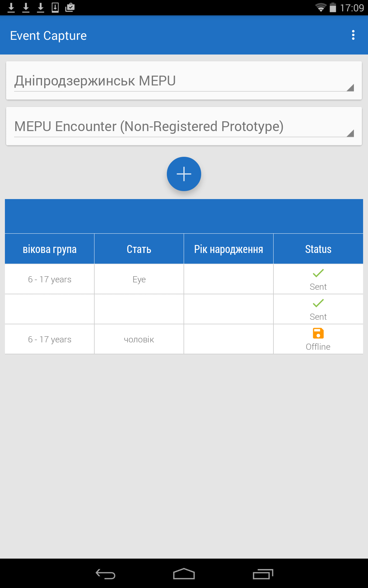
Task: Tap the Рік народження column header
Action: (228, 249)
